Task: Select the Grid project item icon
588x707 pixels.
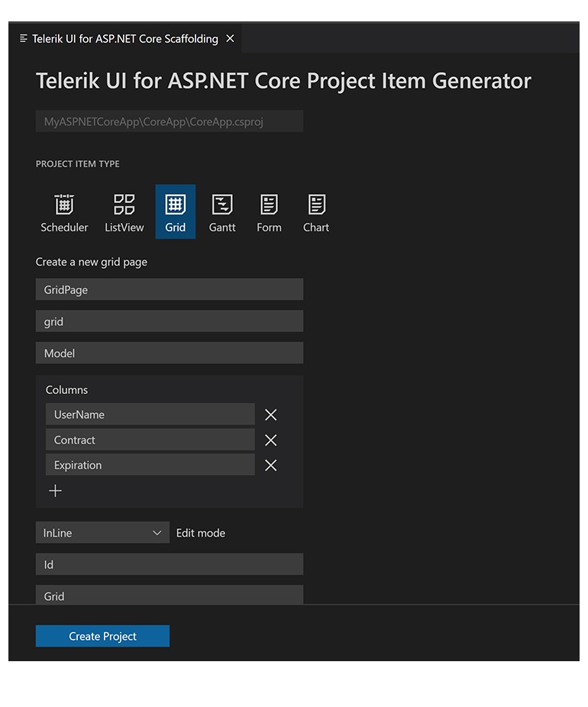Action: click(x=175, y=211)
